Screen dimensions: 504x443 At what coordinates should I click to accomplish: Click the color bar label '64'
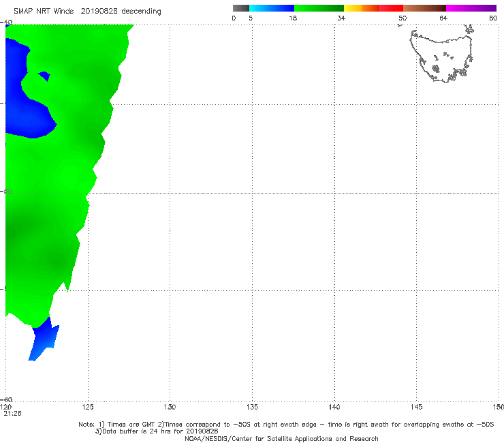443,18
